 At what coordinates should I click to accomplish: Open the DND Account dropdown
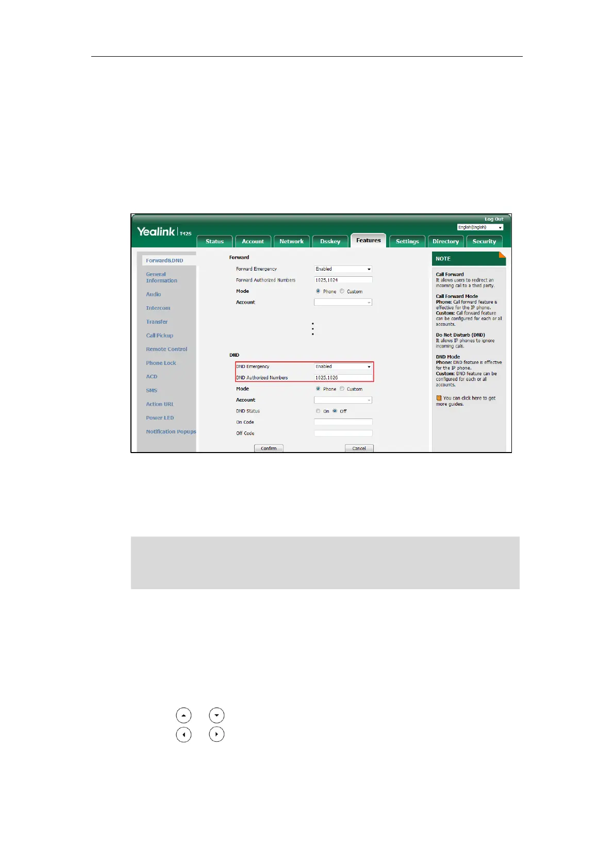click(343, 400)
